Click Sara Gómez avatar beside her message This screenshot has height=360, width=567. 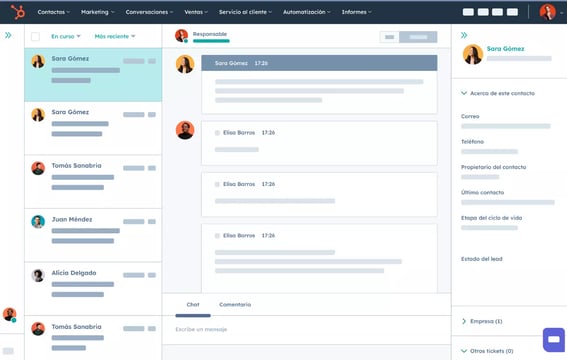click(x=185, y=64)
